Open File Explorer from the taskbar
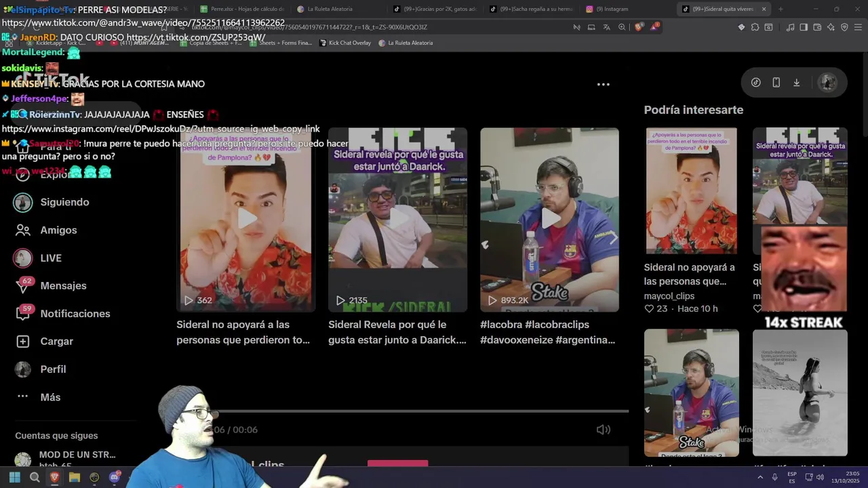This screenshot has height=488, width=868. coord(75,477)
